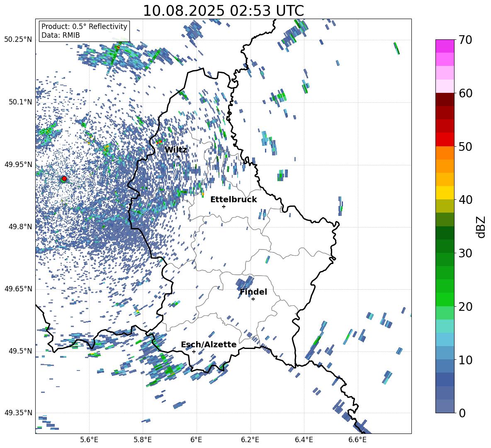
Task: Click the Esch/Alzette city label
Action: pos(209,344)
